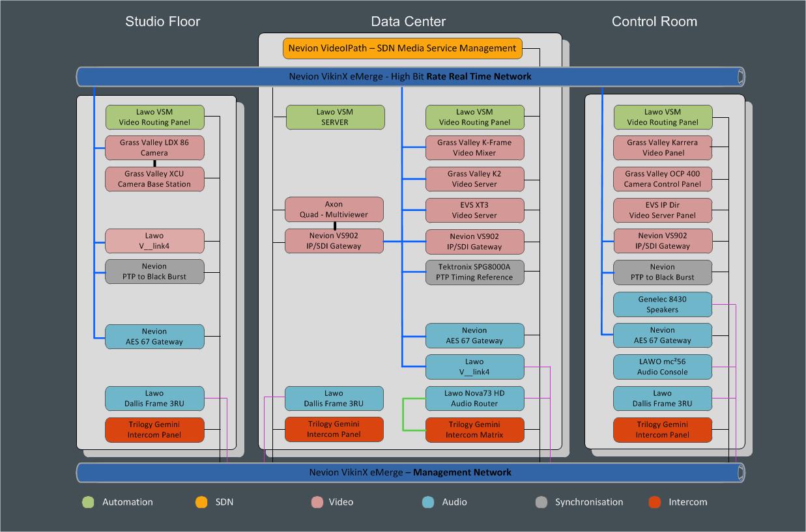Select Tektronix SPG8000A PTP Timing Reference box
Image resolution: width=806 pixels, height=532 pixels.
(x=474, y=272)
